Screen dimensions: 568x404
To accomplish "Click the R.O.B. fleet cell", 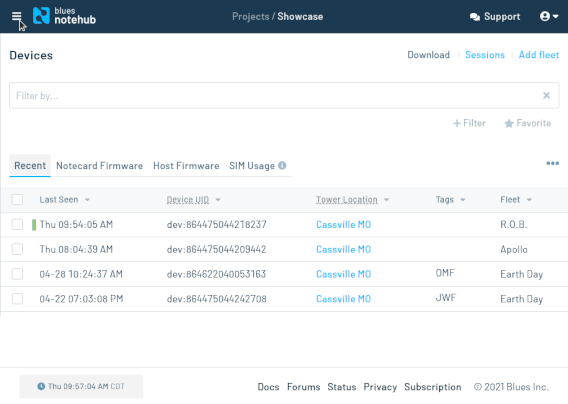I will [x=514, y=225].
